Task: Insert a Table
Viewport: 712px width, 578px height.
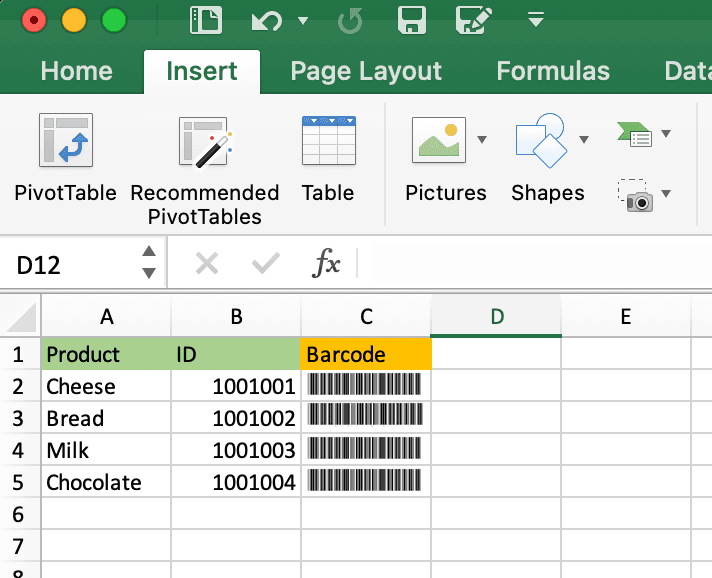Action: pyautogui.click(x=328, y=159)
